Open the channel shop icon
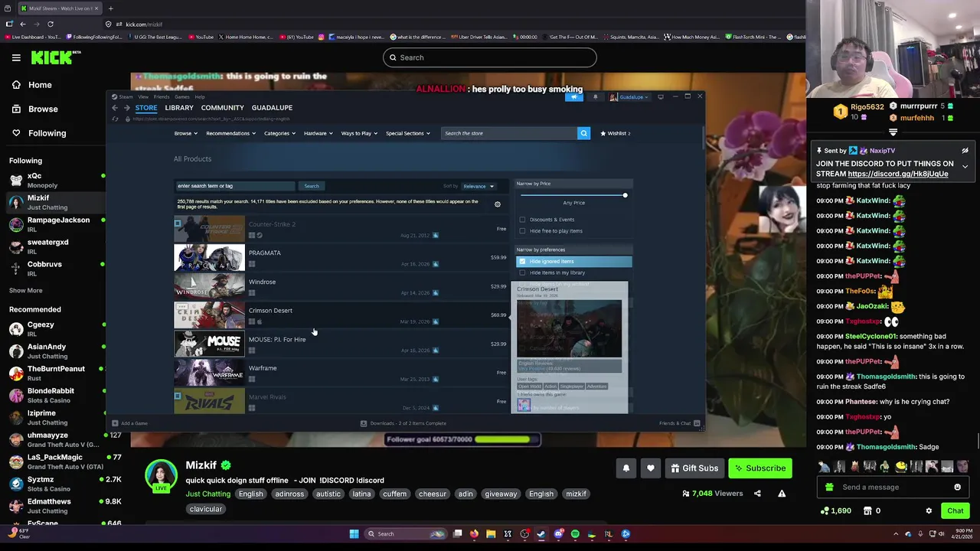Viewport: 980px width, 551px height. click(x=867, y=510)
